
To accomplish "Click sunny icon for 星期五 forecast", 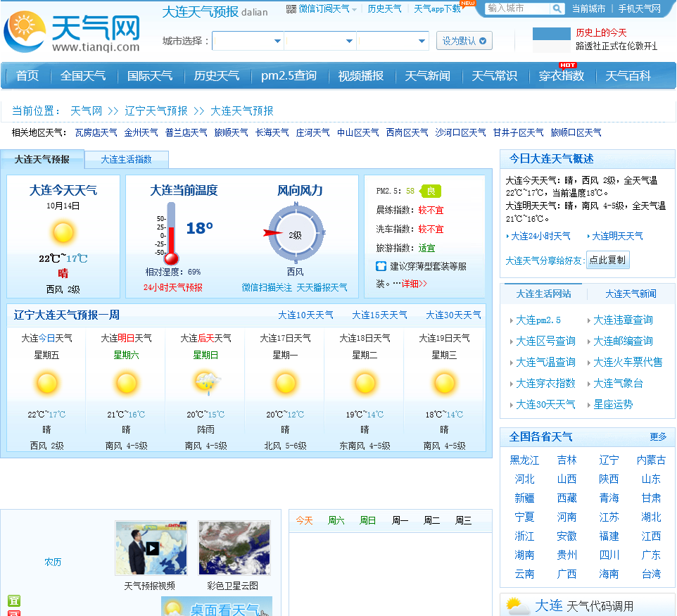I will tap(46, 383).
